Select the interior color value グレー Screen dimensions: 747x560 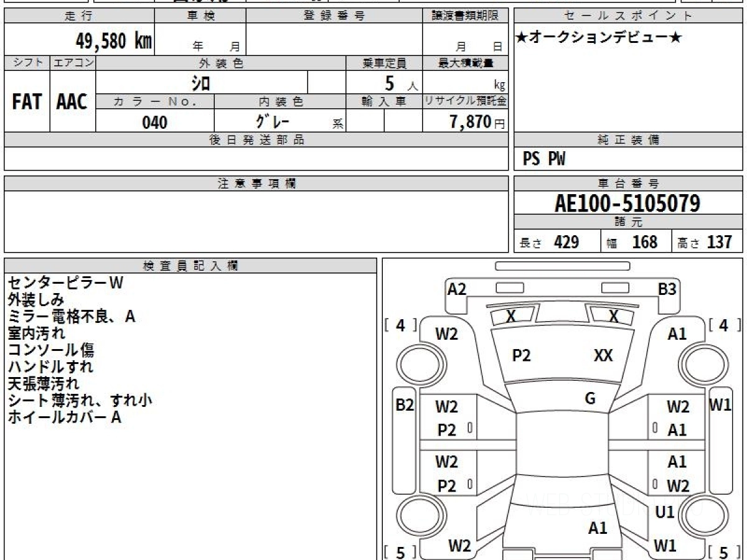point(272,121)
